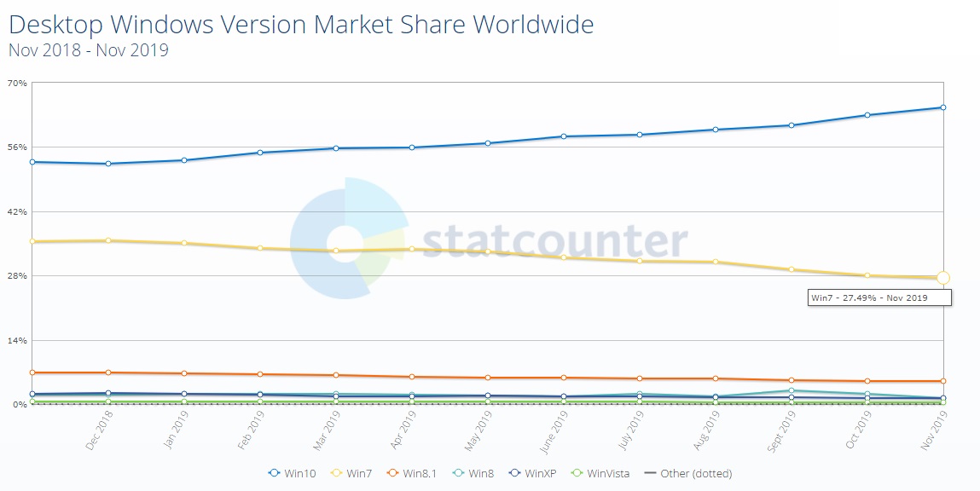Click the Win7 Sept 2019 data marker
Image resolution: width=980 pixels, height=491 pixels.
792,269
